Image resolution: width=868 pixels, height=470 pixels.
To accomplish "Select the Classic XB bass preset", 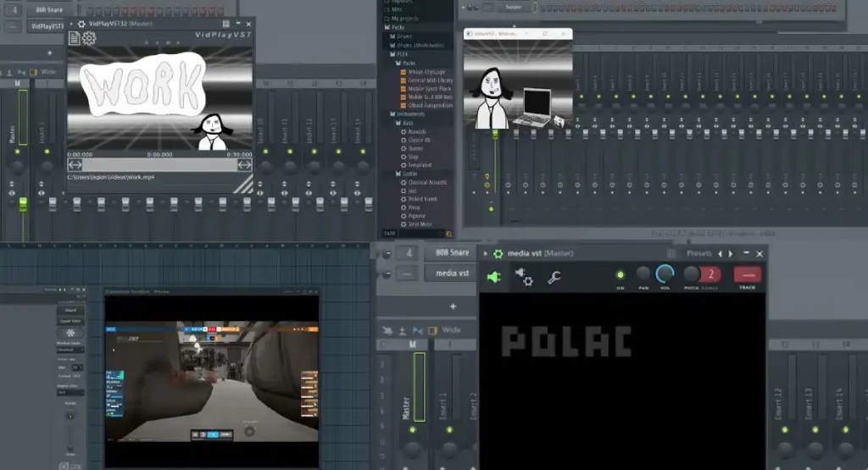I will pyautogui.click(x=419, y=140).
